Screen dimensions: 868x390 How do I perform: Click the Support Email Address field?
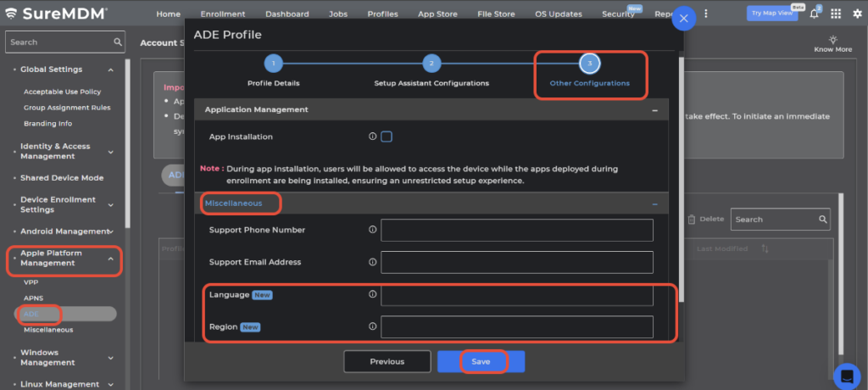517,263
